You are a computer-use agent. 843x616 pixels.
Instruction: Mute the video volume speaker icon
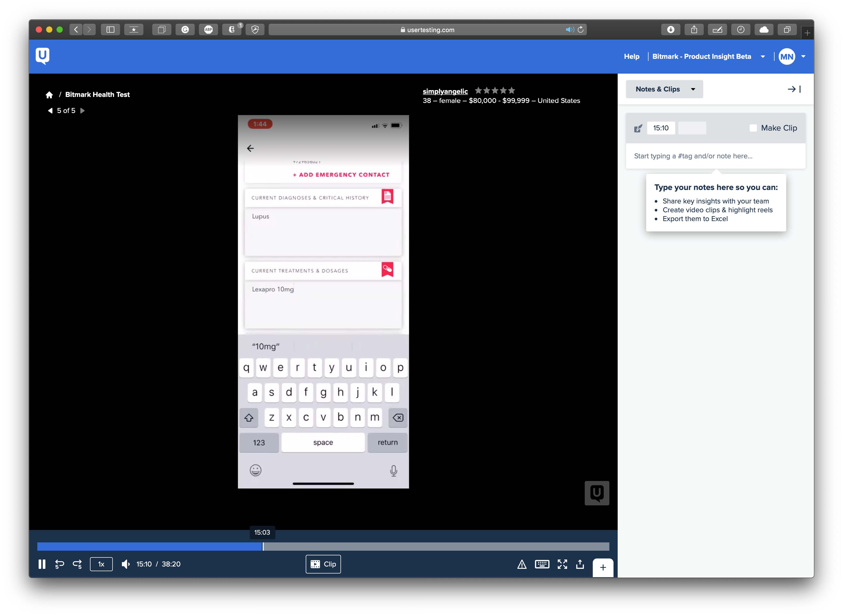126,564
